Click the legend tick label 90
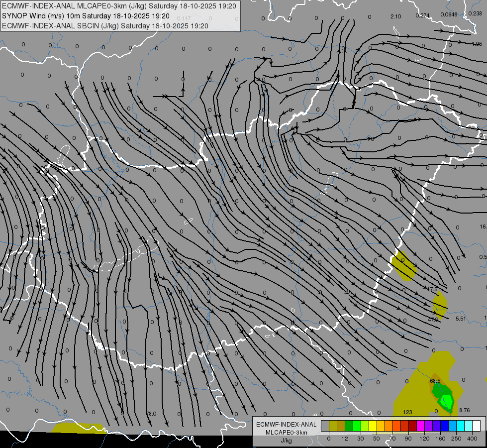This screenshot has width=487, height=448. [x=408, y=439]
